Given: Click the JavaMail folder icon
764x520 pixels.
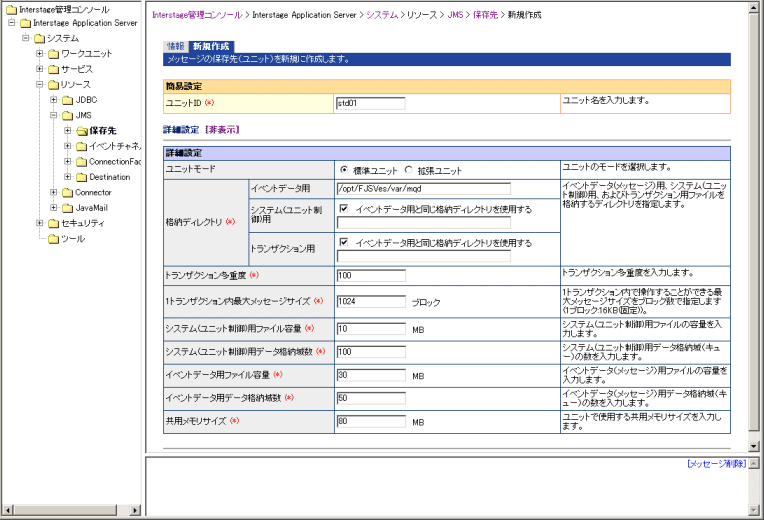Looking at the screenshot, I should tap(66, 208).
